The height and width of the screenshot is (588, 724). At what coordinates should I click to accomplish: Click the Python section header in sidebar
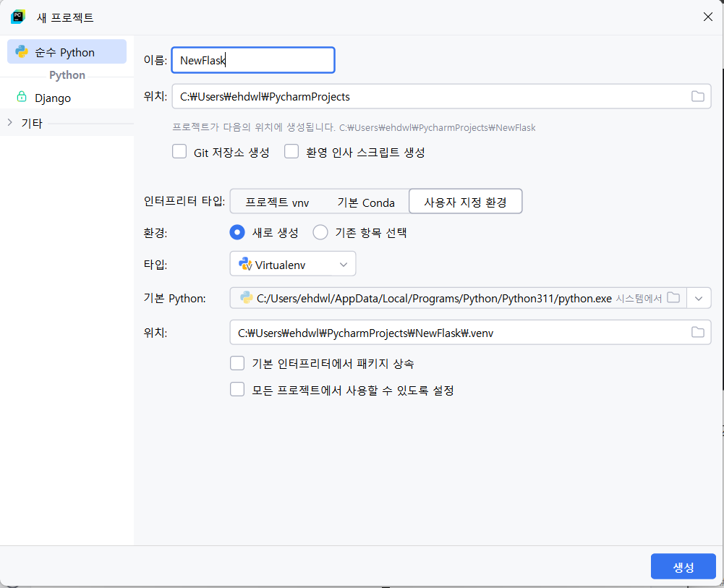67,74
